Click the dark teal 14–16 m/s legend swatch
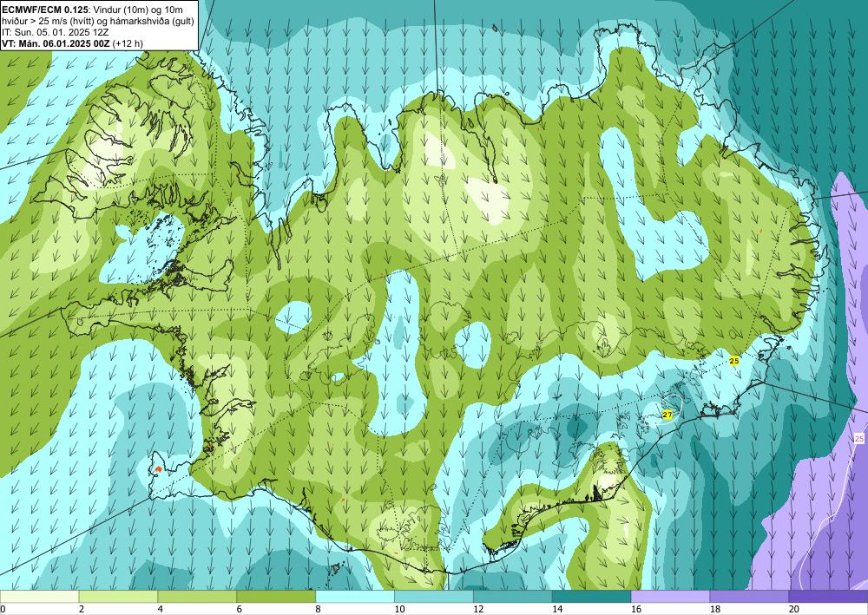The height and width of the screenshot is (615, 868). 592,596
